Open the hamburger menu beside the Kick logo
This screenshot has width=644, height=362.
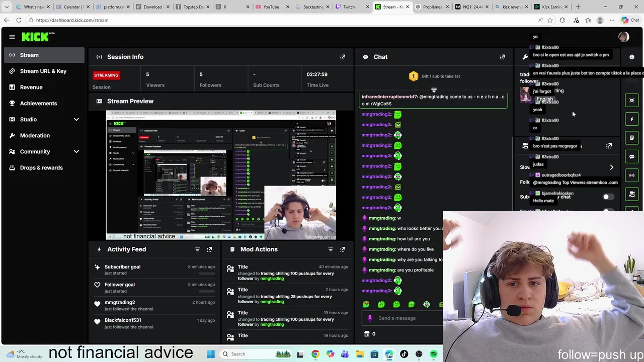pyautogui.click(x=12, y=37)
